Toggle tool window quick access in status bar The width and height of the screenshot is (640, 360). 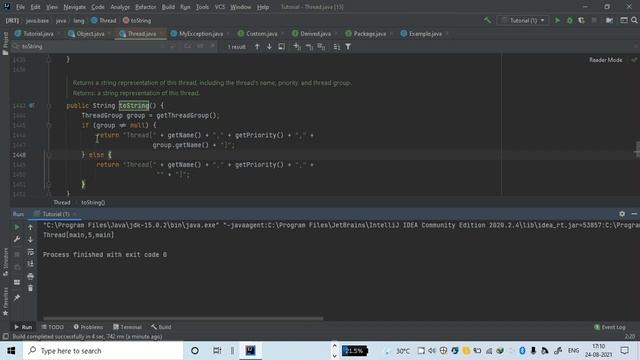[x=5, y=336]
